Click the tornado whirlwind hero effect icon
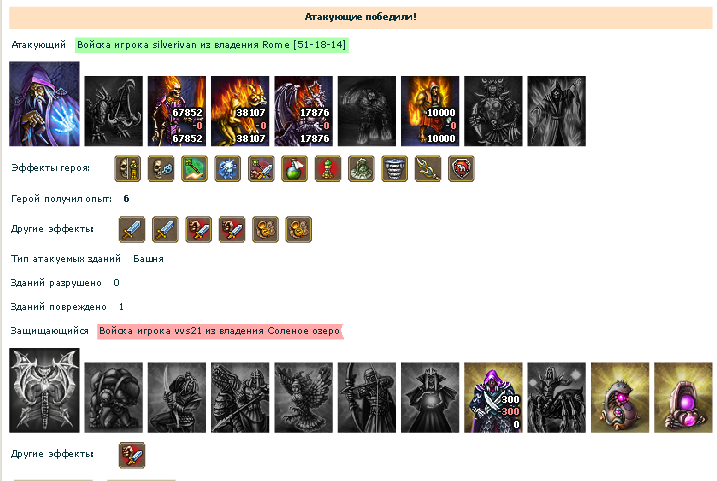The image size is (717, 481). coord(394,169)
